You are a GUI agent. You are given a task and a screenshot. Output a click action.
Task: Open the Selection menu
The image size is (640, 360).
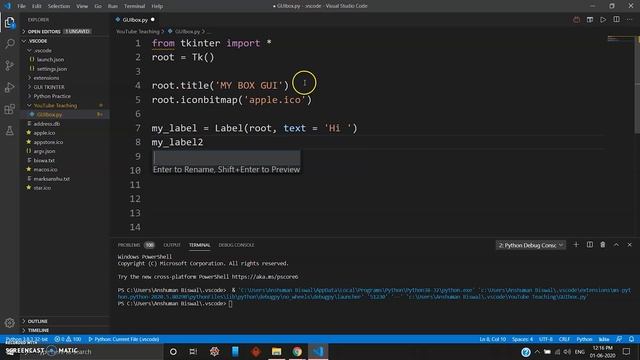tap(59, 6)
